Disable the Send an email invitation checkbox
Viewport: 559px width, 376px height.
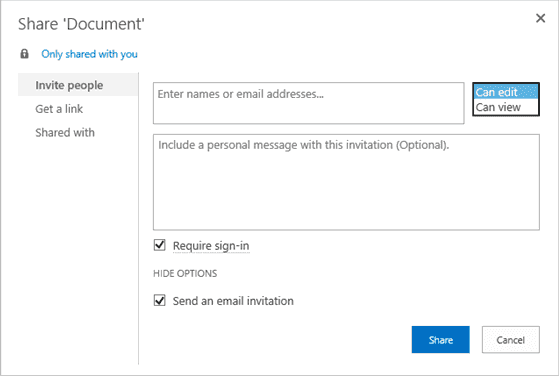[160, 300]
